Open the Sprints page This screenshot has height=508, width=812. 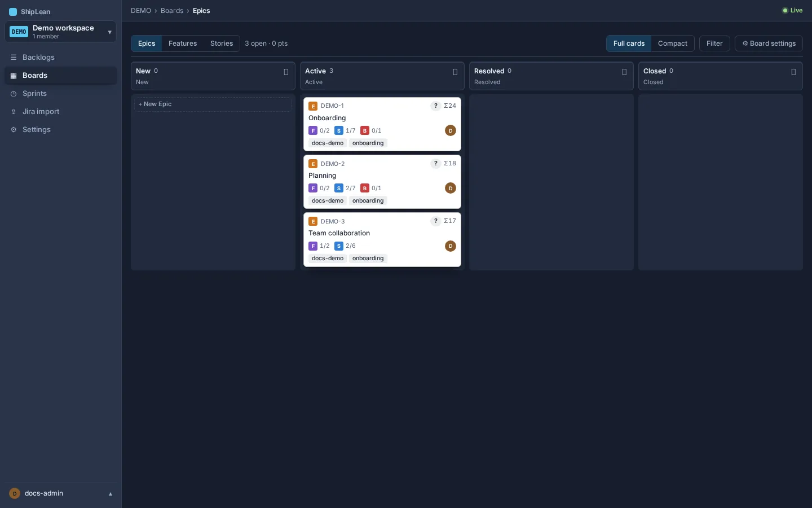[x=61, y=94]
